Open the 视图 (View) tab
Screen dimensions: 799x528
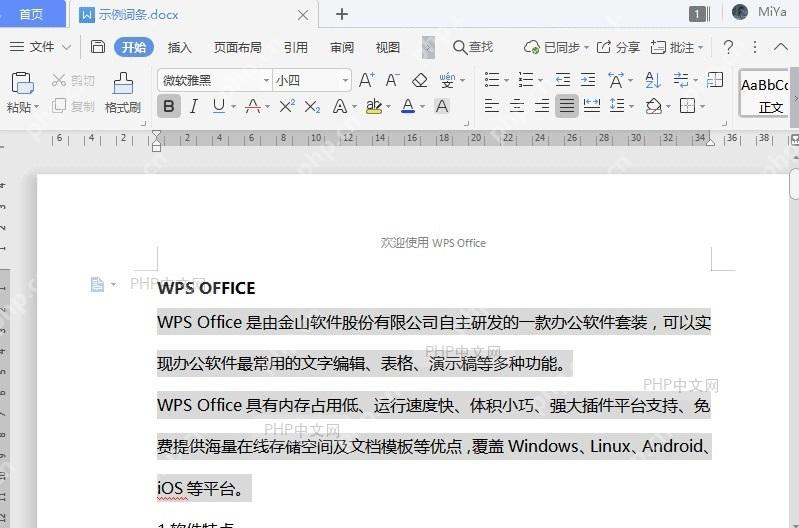388,47
